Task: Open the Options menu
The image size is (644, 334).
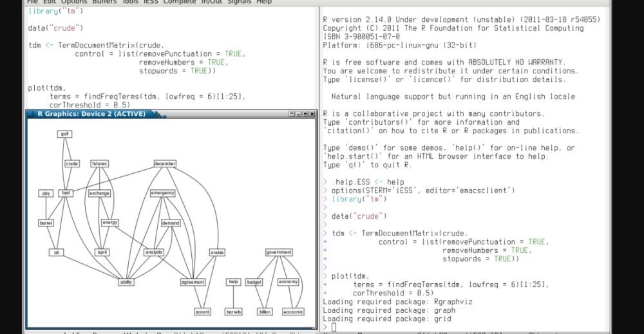Action: (x=74, y=2)
